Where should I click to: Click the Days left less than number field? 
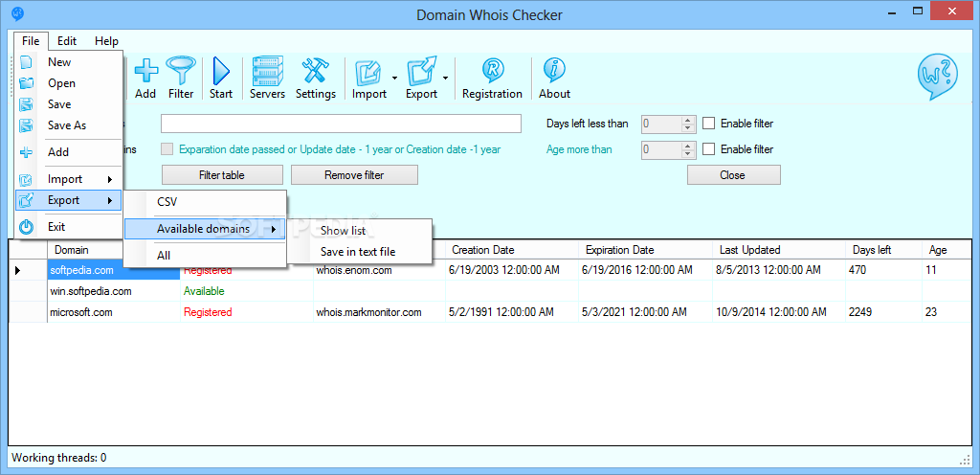click(x=661, y=124)
